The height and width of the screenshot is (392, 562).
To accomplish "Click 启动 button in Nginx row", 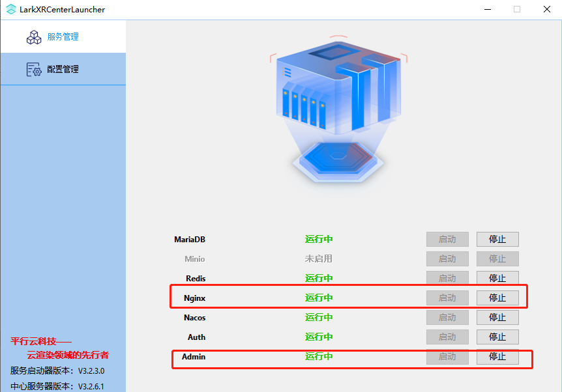I will [447, 298].
